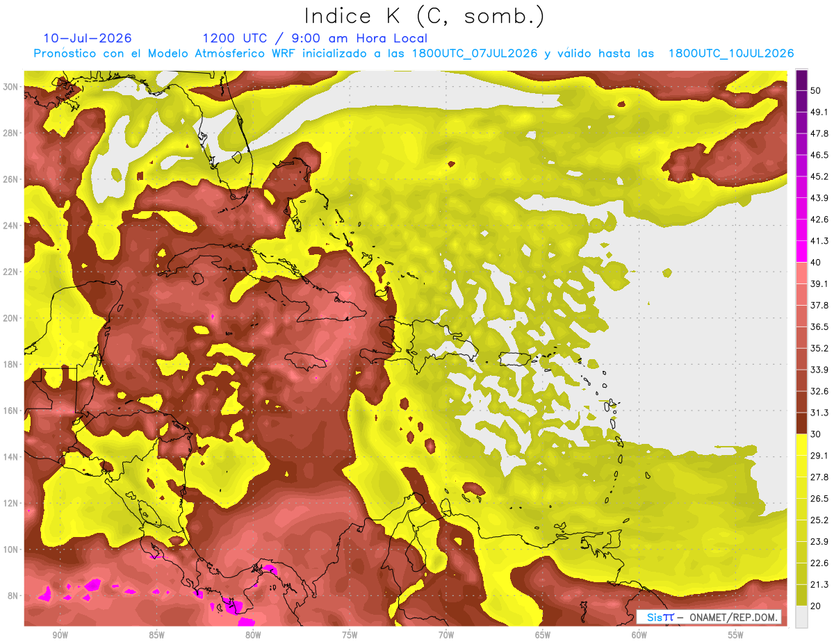Click the colorbar value "26.5"

819,499
